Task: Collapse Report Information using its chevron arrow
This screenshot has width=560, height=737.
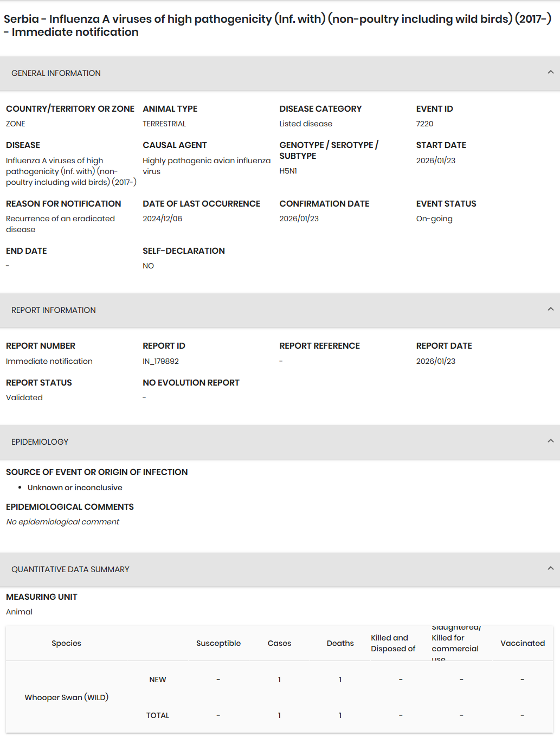Action: (550, 309)
